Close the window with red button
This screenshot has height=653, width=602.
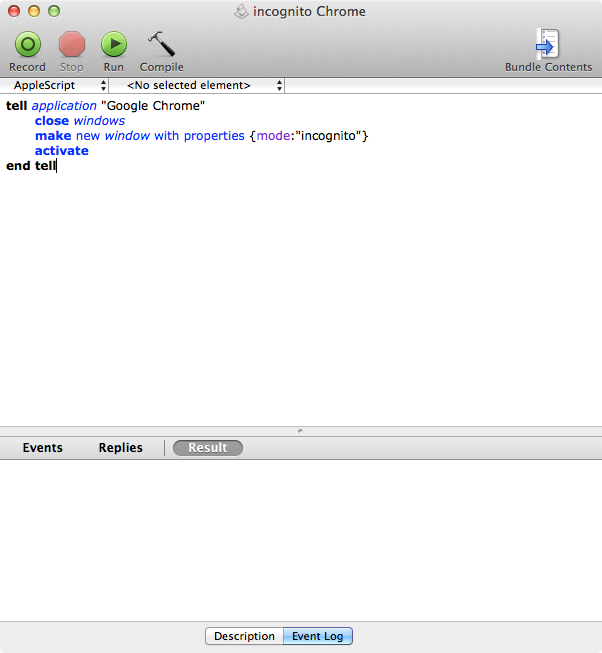click(14, 11)
